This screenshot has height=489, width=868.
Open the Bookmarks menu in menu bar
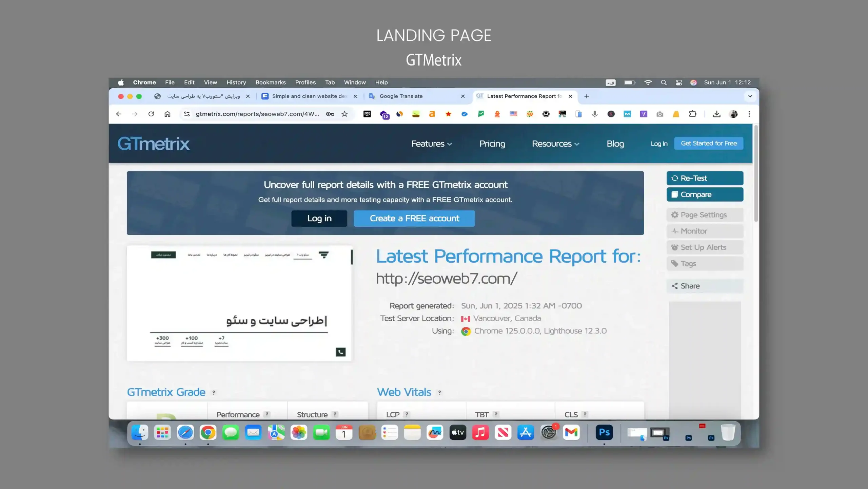pos(271,82)
